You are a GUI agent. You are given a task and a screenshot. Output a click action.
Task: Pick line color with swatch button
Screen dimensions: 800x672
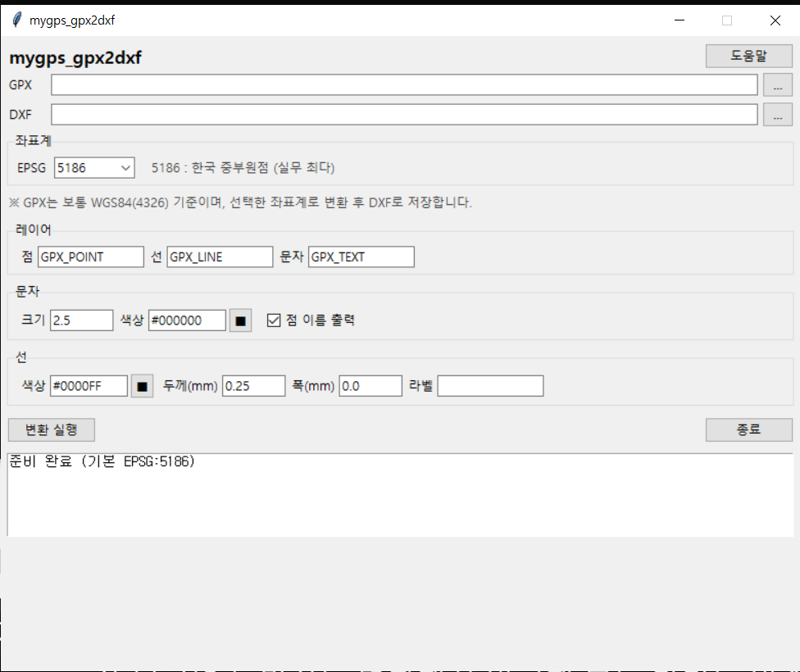[142, 386]
